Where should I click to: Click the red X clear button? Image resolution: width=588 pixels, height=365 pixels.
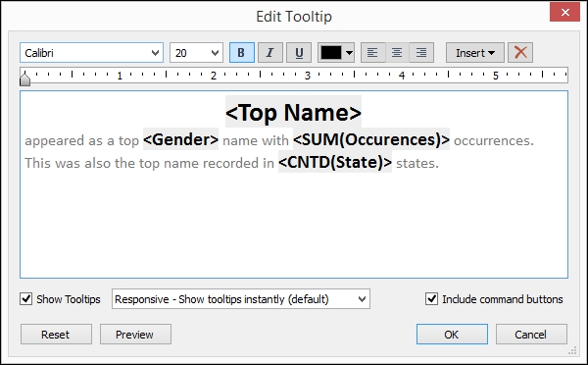point(520,53)
